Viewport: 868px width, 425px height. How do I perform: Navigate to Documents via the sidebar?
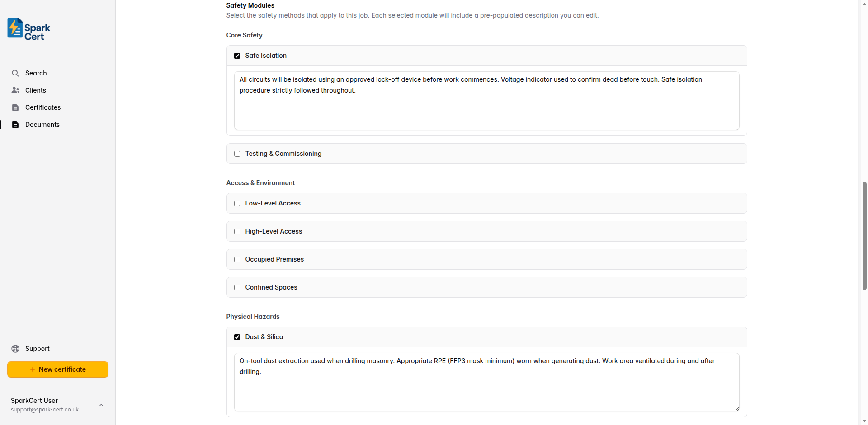(x=42, y=124)
